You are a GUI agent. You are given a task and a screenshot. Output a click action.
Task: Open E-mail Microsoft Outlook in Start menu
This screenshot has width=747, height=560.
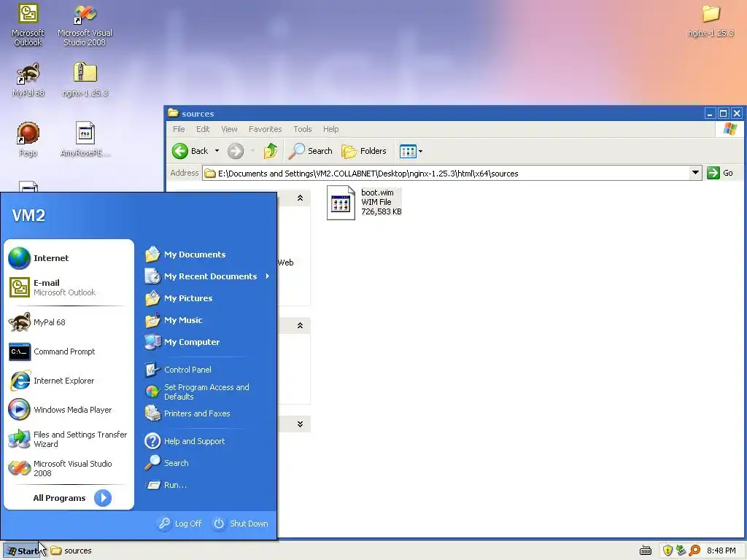(x=69, y=287)
